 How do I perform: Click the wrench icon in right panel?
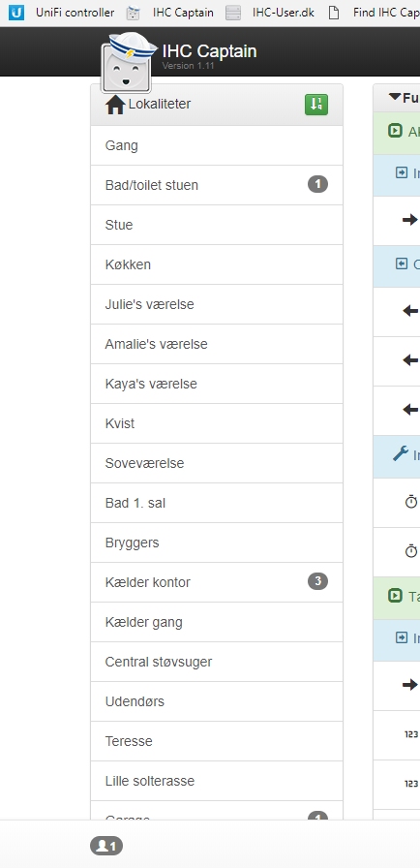[x=400, y=454]
